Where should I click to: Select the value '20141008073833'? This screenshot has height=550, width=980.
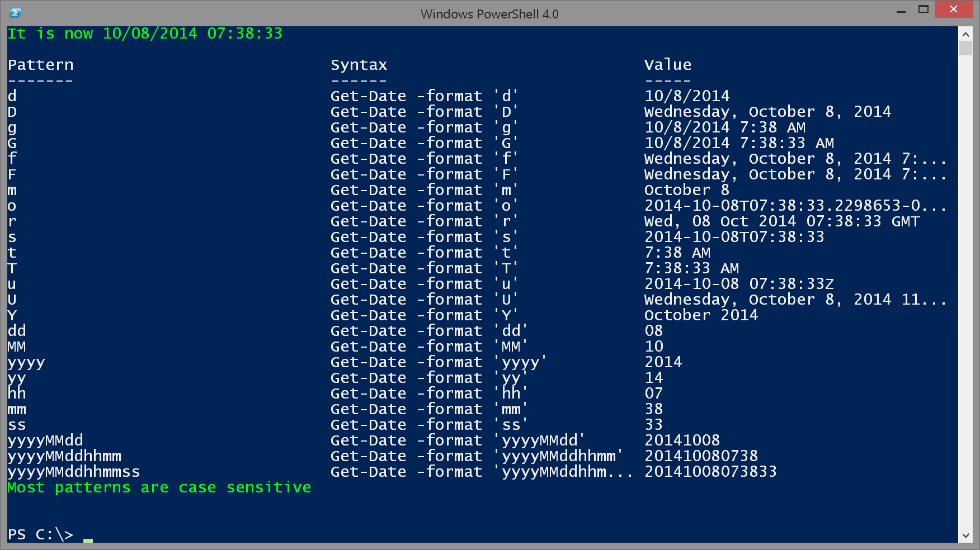point(710,472)
